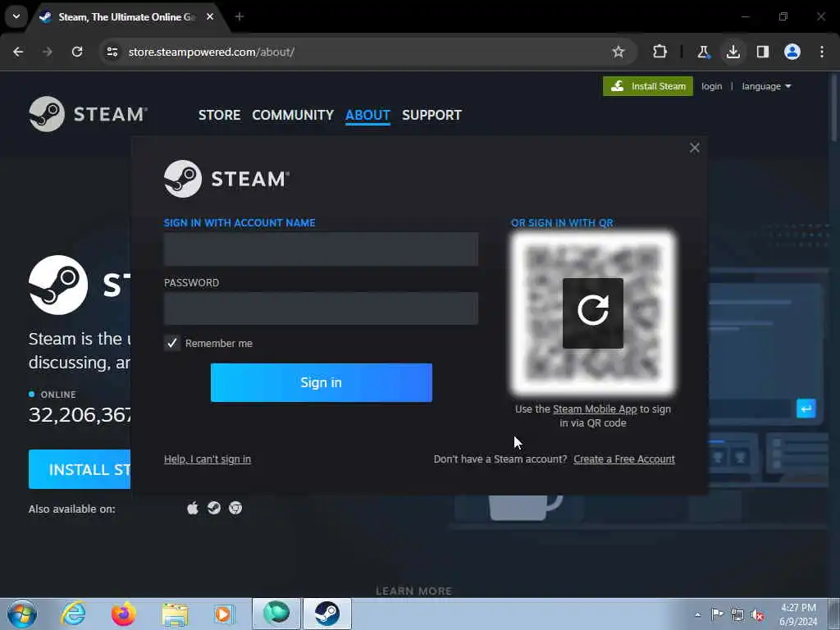Viewport: 840px width, 630px height.
Task: Click the browser back arrow
Action: click(18, 52)
